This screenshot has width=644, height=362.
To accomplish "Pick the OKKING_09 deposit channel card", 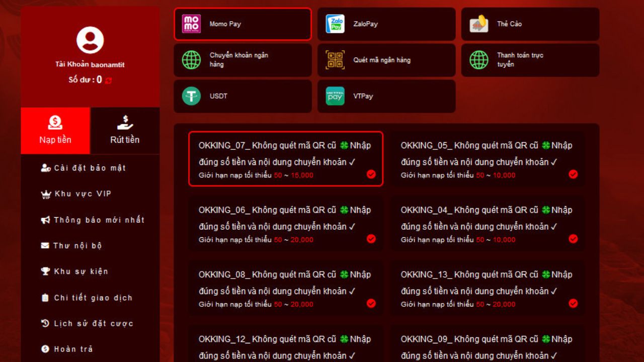I will coord(488,343).
